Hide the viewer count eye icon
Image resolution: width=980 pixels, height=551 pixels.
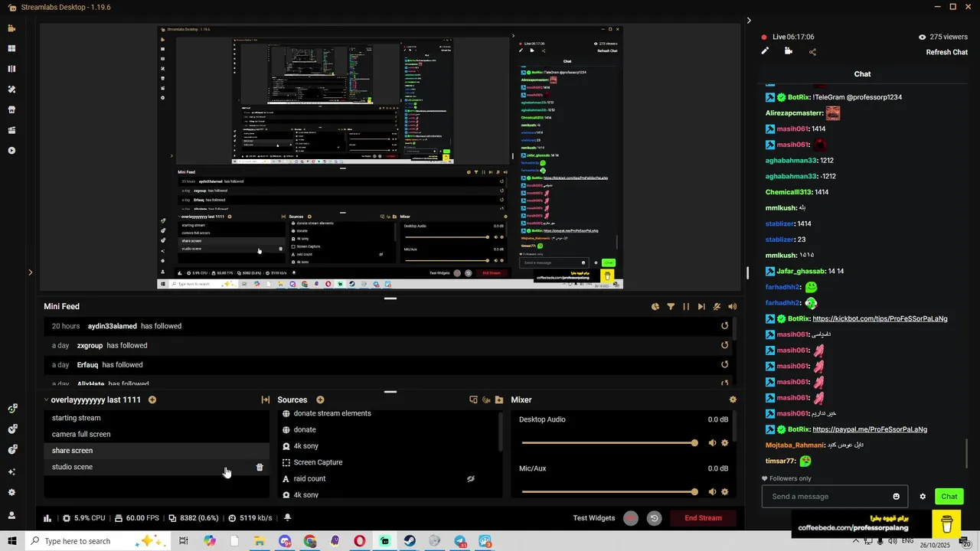pos(922,37)
